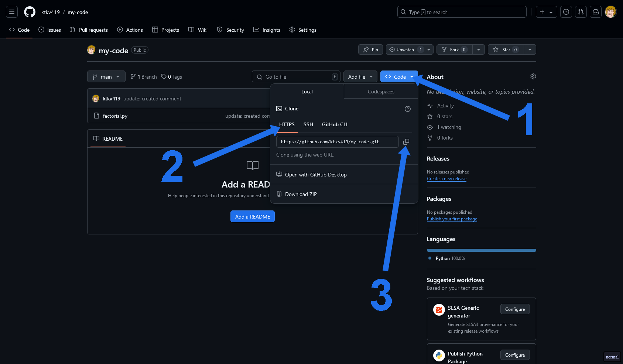The height and width of the screenshot is (364, 623).
Task: Star the my-code repository
Action: point(506,49)
